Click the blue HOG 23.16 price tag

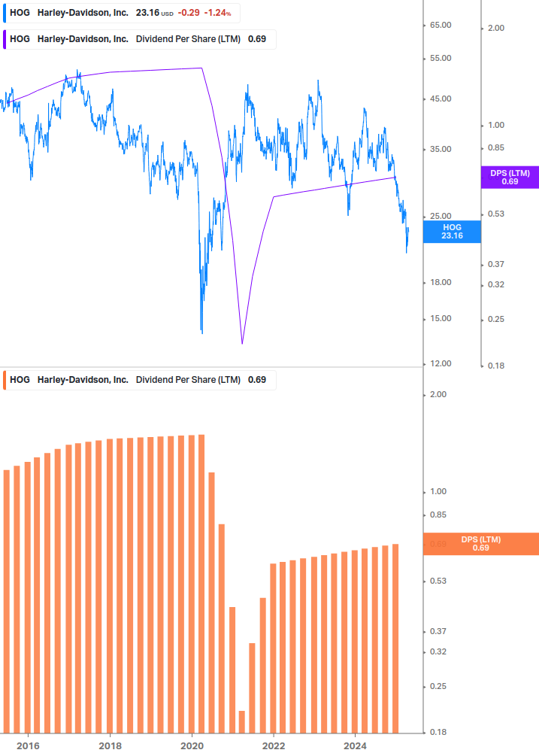click(x=452, y=232)
